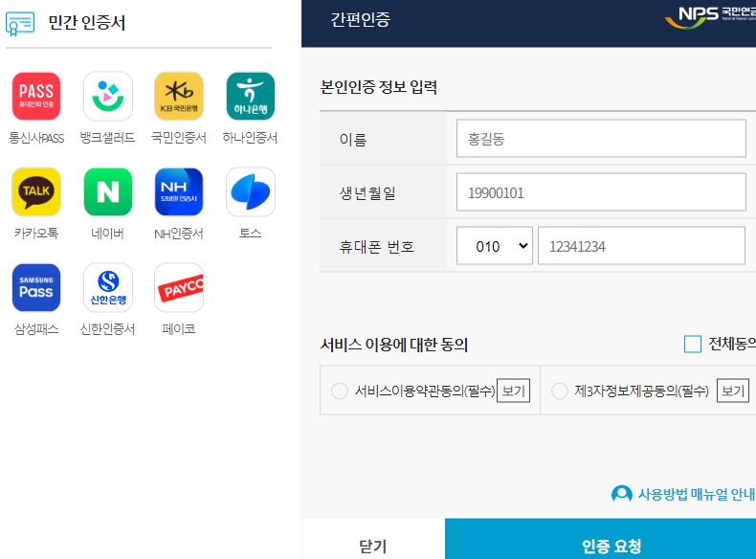Click the 페이코 label text
This screenshot has width=756, height=559.
point(178,329)
